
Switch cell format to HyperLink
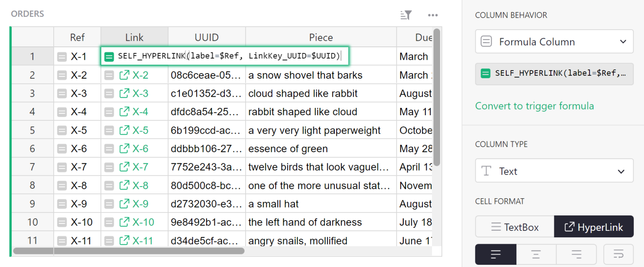(x=594, y=227)
